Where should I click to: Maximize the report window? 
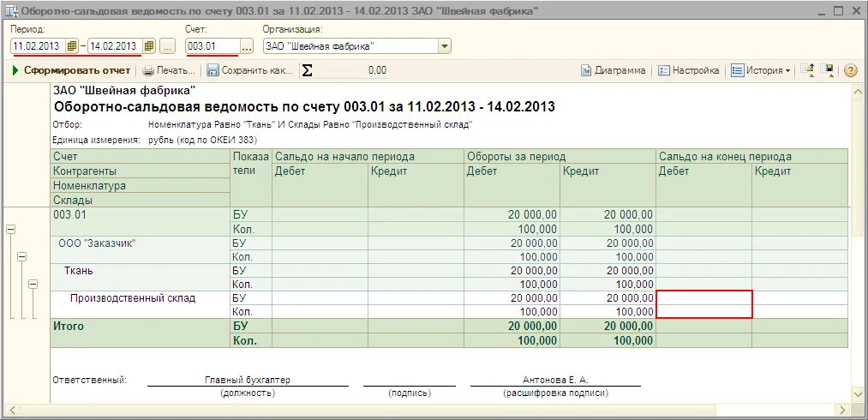click(837, 11)
